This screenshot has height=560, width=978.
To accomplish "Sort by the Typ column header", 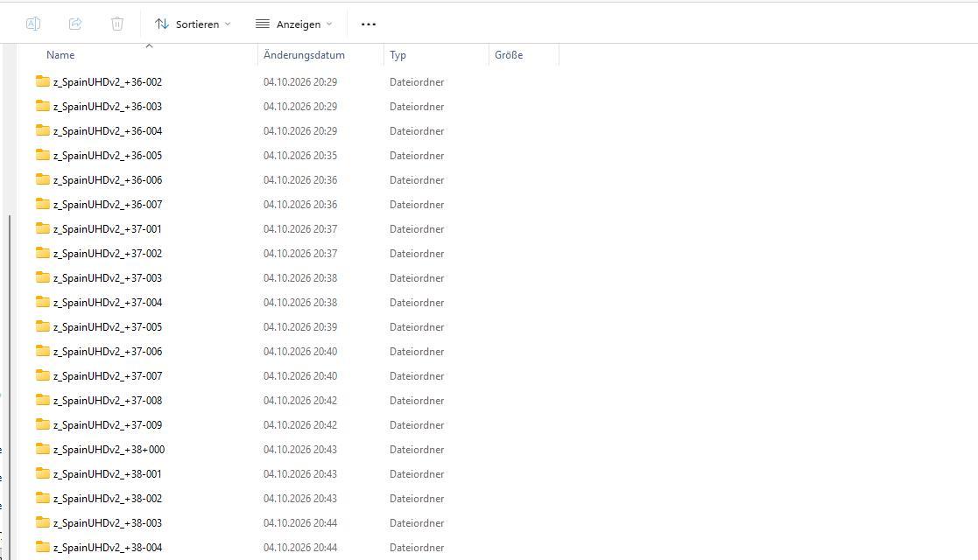I will tap(398, 55).
